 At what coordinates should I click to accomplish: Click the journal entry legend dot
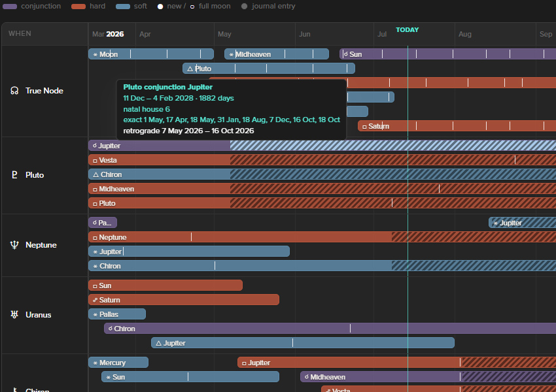[x=245, y=7]
